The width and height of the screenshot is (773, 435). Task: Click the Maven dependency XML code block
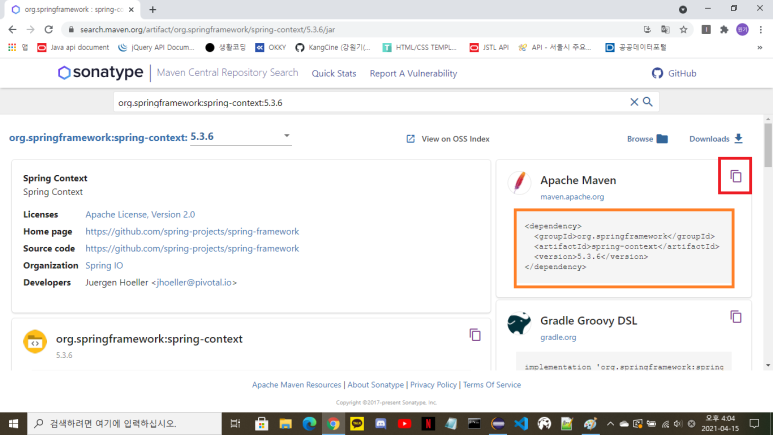tap(624, 248)
